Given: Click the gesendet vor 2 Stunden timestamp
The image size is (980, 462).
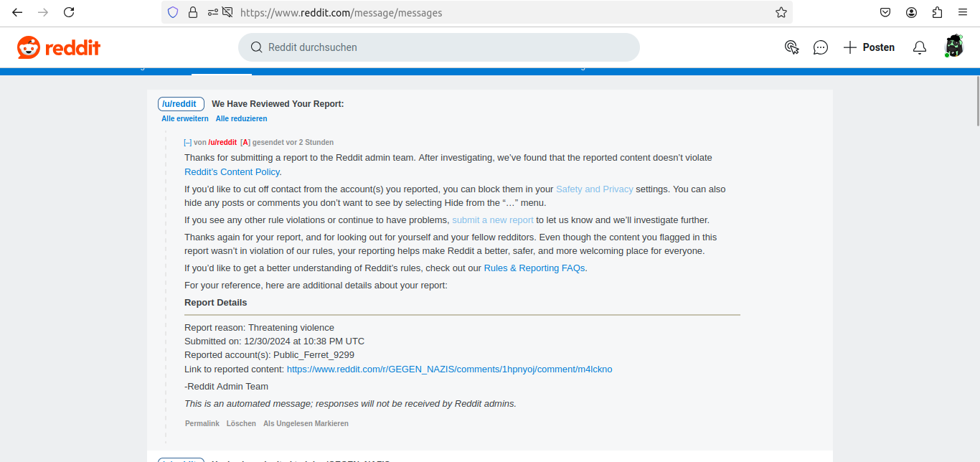Looking at the screenshot, I should 293,143.
